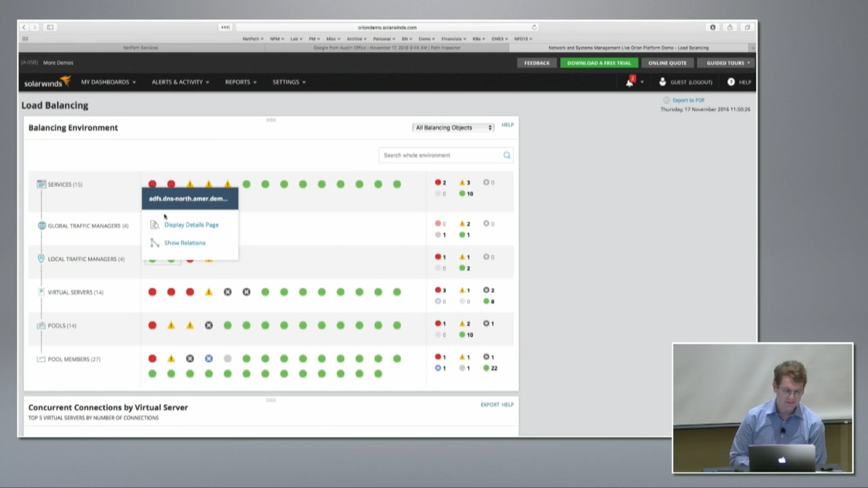The height and width of the screenshot is (488, 868).
Task: Click the Pools (14) row label
Action: tap(62, 326)
